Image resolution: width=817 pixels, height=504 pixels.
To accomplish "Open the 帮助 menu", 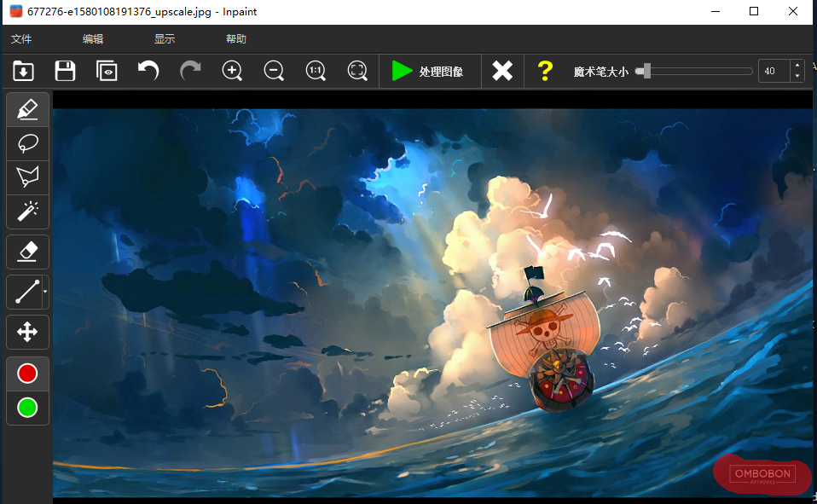I will [235, 39].
